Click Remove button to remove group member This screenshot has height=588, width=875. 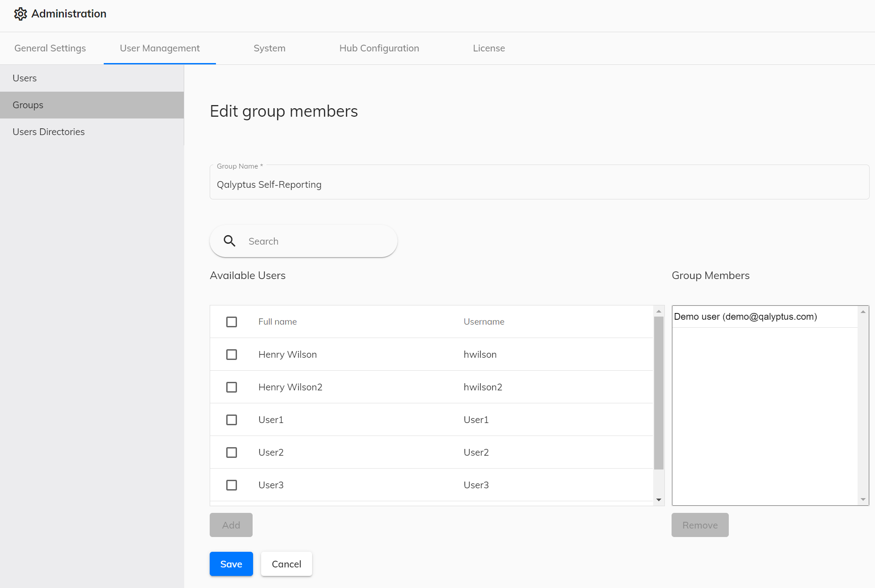[x=699, y=525]
